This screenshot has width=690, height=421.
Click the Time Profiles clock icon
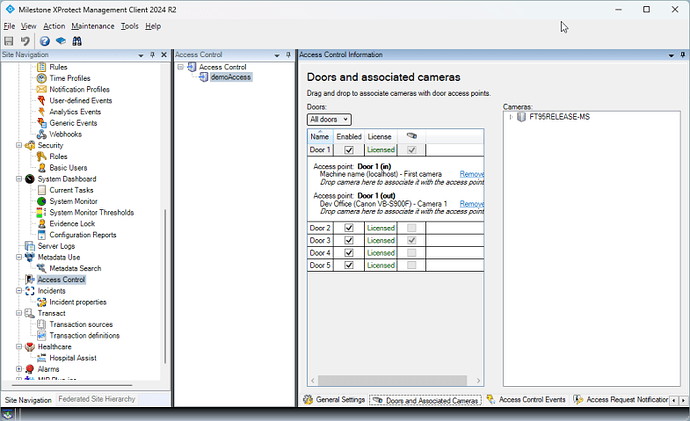(41, 78)
